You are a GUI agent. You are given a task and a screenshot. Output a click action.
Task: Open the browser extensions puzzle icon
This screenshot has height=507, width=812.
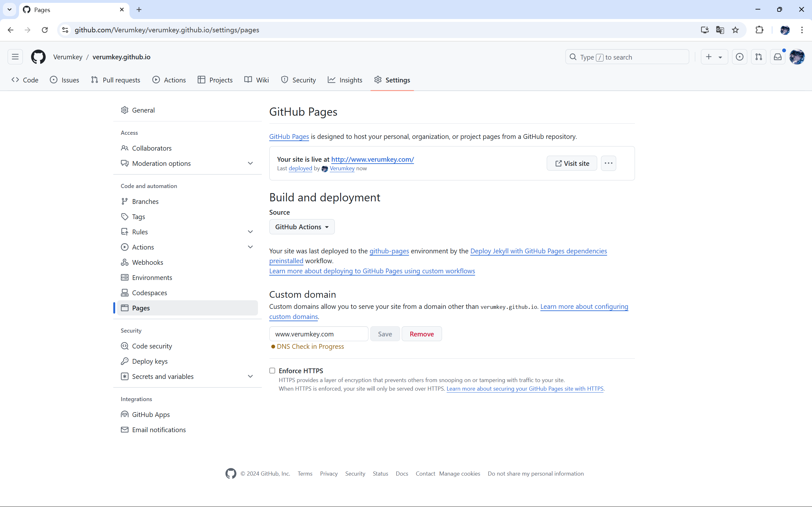coord(759,30)
